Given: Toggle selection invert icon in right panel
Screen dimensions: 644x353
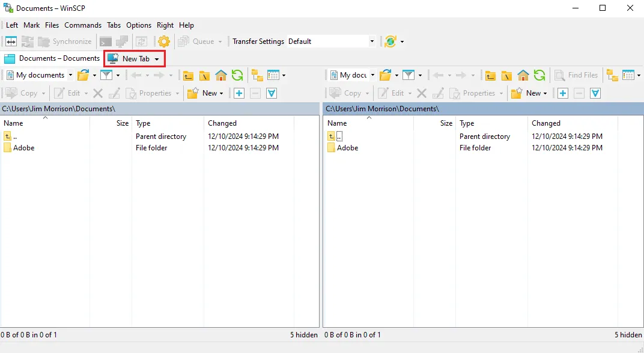Looking at the screenshot, I should [x=595, y=93].
